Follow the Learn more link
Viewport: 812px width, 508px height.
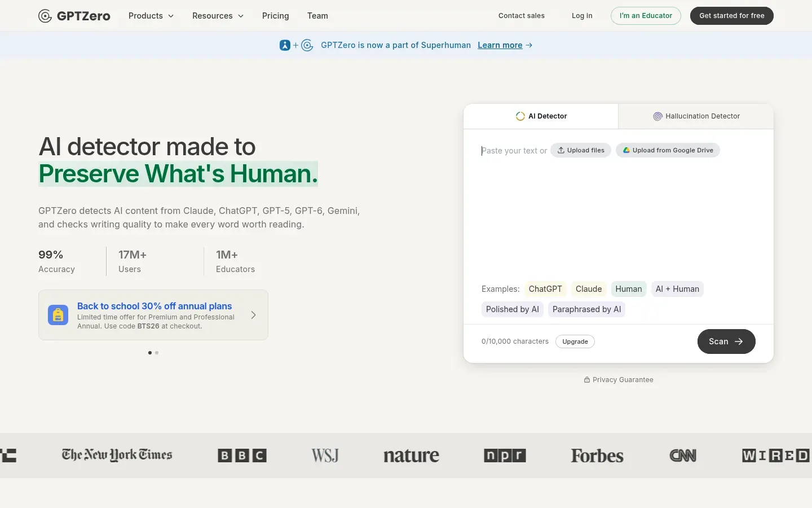click(x=500, y=45)
